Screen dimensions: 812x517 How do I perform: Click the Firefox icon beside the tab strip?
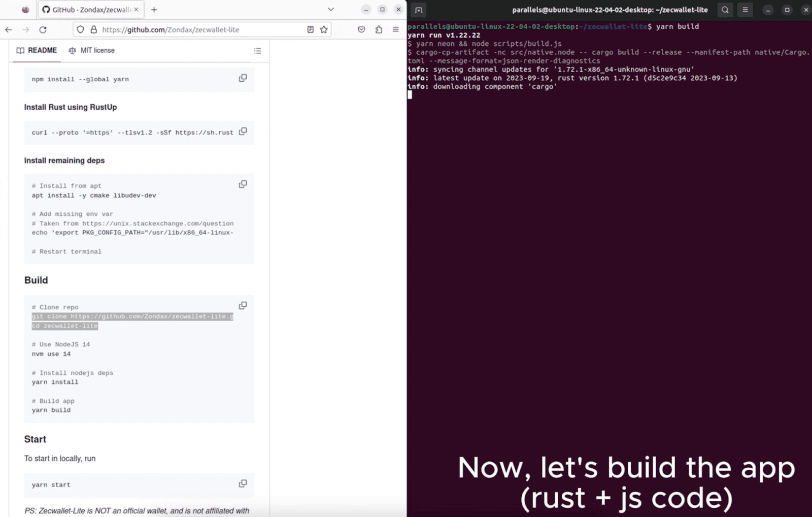(x=25, y=10)
